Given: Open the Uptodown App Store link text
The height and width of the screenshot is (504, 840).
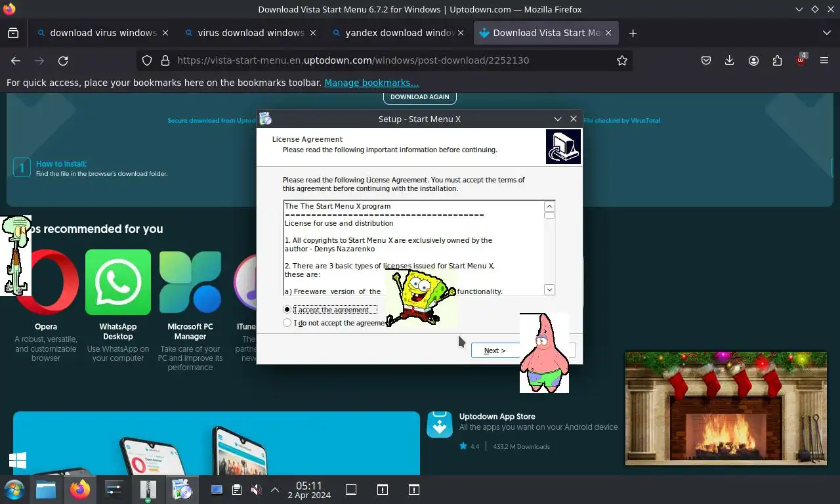Looking at the screenshot, I should 497,417.
